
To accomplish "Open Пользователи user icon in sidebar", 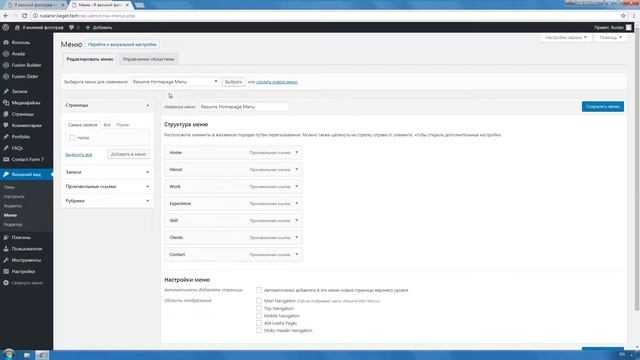I will (x=6, y=249).
